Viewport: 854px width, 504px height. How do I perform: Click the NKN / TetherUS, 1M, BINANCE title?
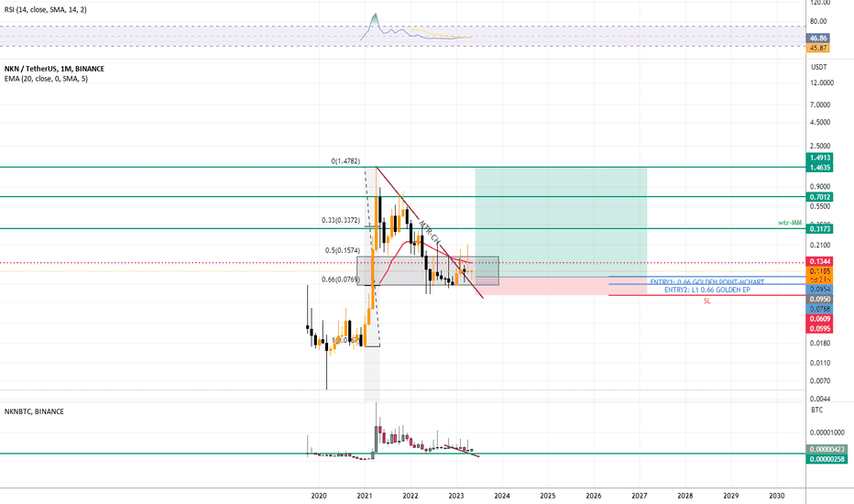pyautogui.click(x=54, y=69)
